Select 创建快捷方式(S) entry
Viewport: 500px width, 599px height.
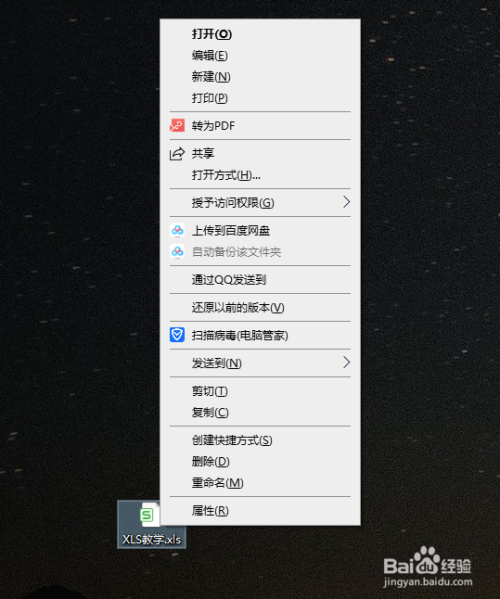tap(260, 440)
